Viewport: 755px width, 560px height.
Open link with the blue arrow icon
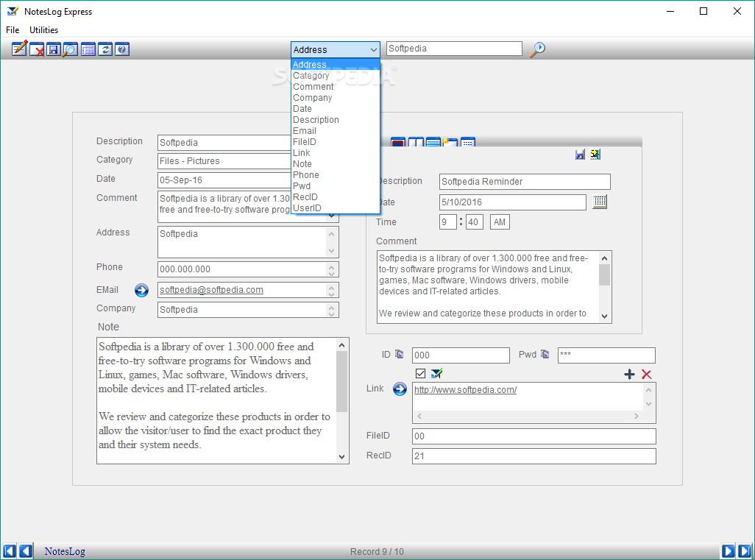coord(400,389)
